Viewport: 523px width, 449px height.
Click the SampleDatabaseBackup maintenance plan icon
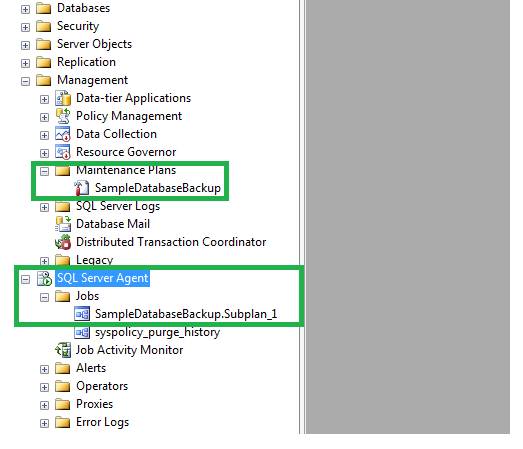coord(81,188)
